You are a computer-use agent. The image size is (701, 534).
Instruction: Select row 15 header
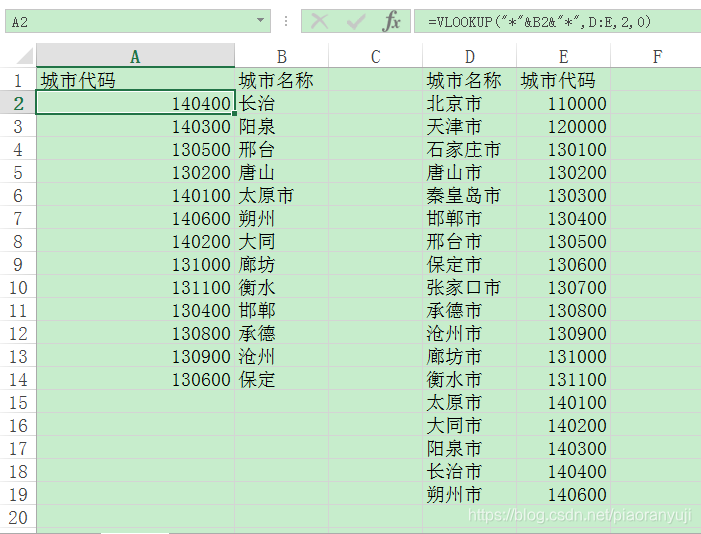(x=18, y=403)
